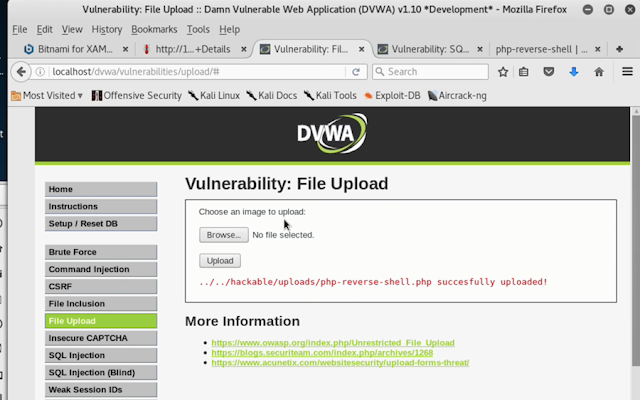Open the Offensive Security bookmark
Image resolution: width=640 pixels, height=400 pixels.
pyautogui.click(x=137, y=96)
